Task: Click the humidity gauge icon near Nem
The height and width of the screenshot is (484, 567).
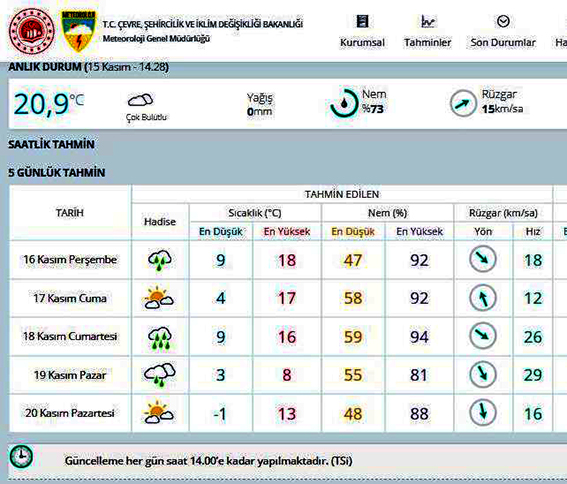Action: (x=344, y=103)
